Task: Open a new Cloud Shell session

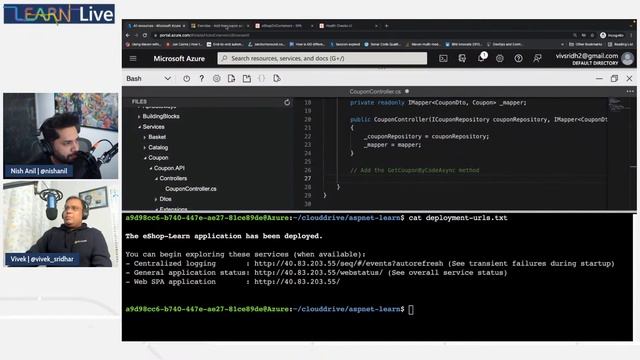Action: (x=247, y=78)
